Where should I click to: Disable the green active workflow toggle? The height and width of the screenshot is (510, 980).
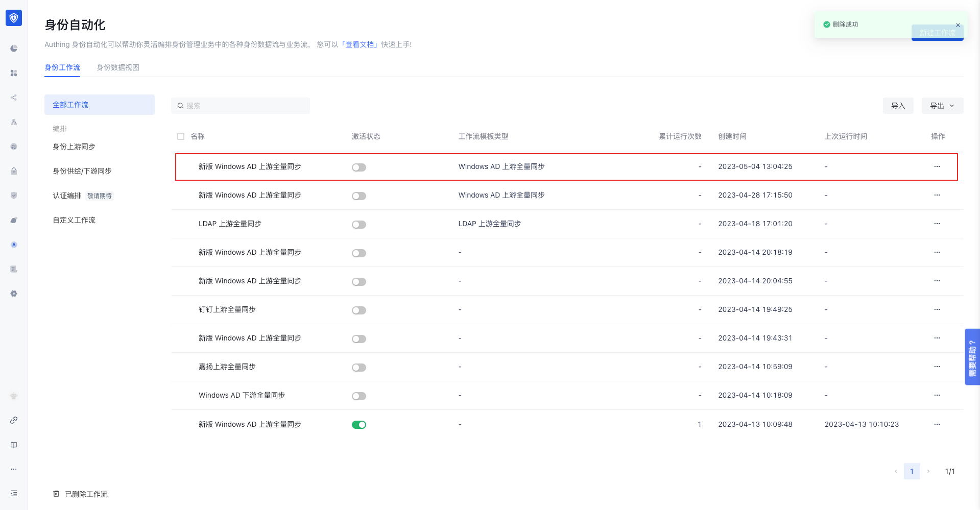tap(359, 425)
